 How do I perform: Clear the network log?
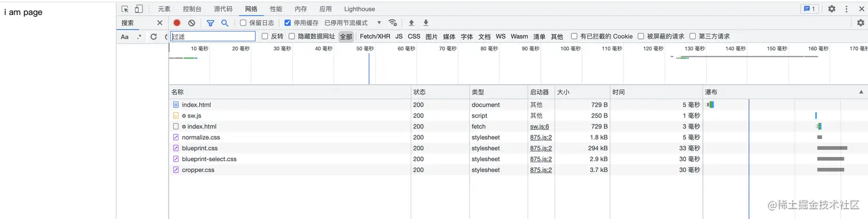tap(192, 23)
